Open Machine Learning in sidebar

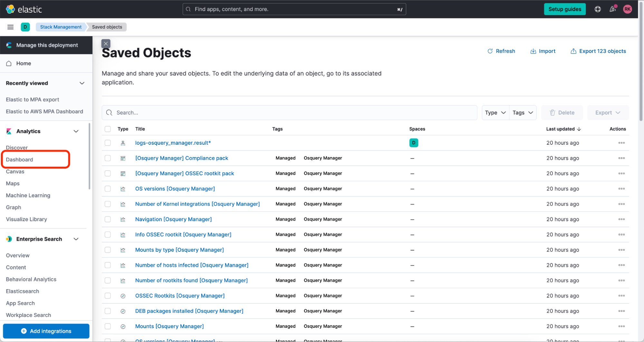[28, 195]
